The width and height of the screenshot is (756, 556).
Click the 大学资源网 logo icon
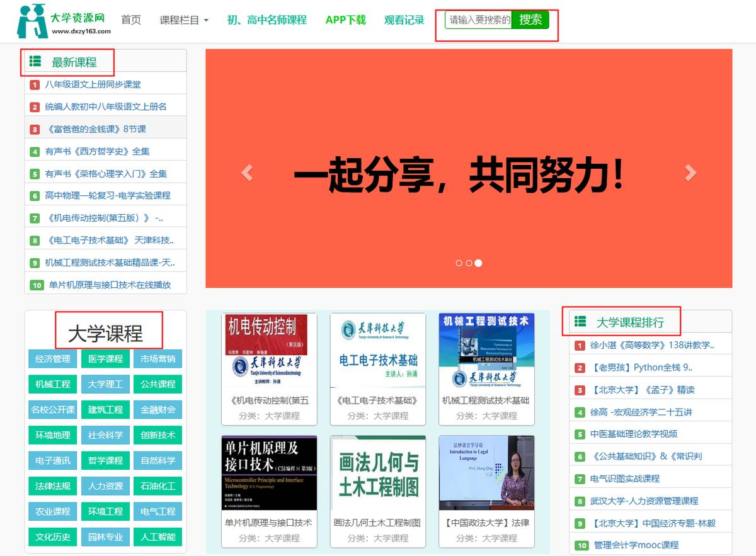point(33,21)
